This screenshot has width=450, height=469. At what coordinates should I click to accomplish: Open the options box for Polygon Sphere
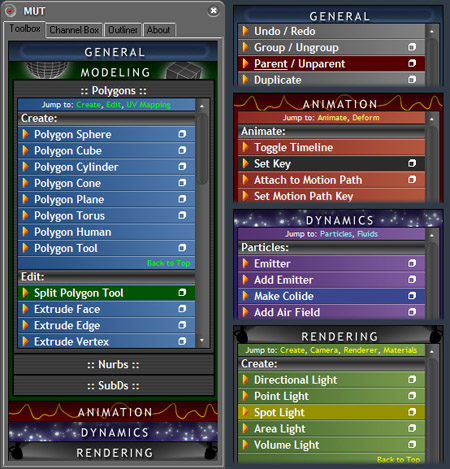(x=182, y=134)
